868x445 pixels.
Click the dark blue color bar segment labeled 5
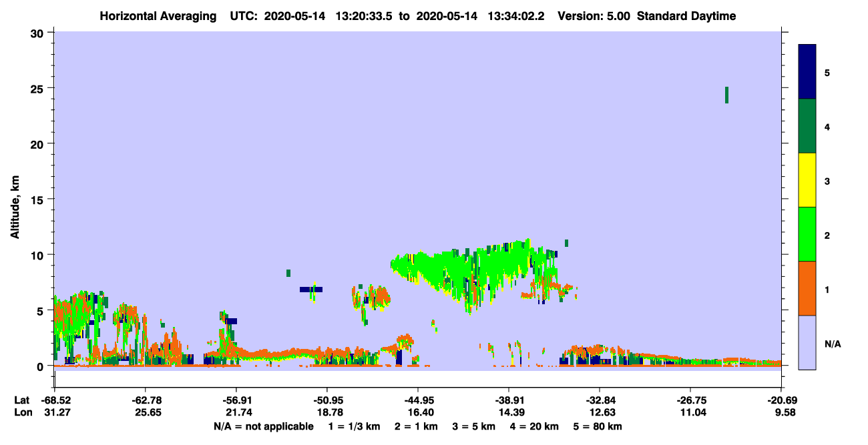coord(807,72)
